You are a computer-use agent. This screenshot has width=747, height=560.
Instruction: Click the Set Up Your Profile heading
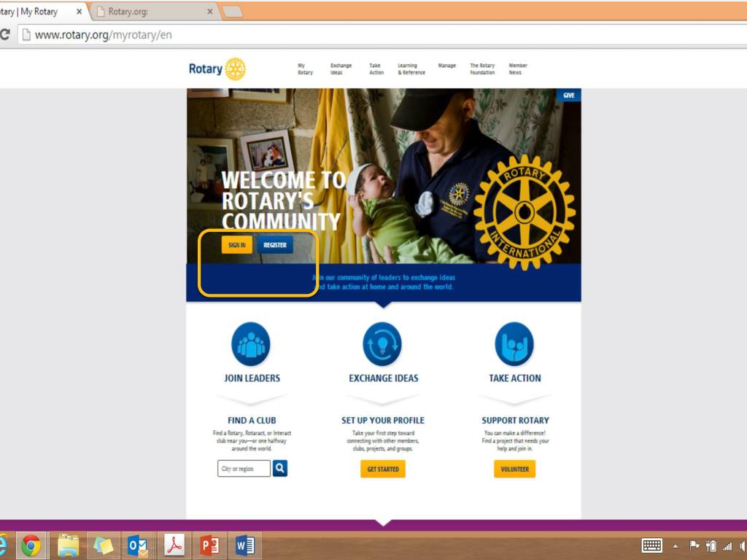(382, 421)
